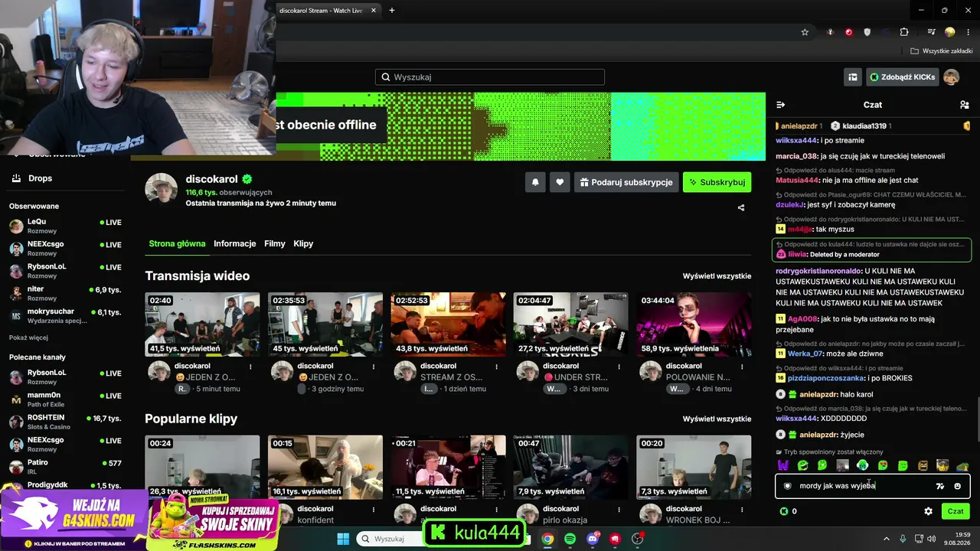Switch to the Filmy tab
Image resolution: width=980 pixels, height=551 pixels.
pos(275,244)
